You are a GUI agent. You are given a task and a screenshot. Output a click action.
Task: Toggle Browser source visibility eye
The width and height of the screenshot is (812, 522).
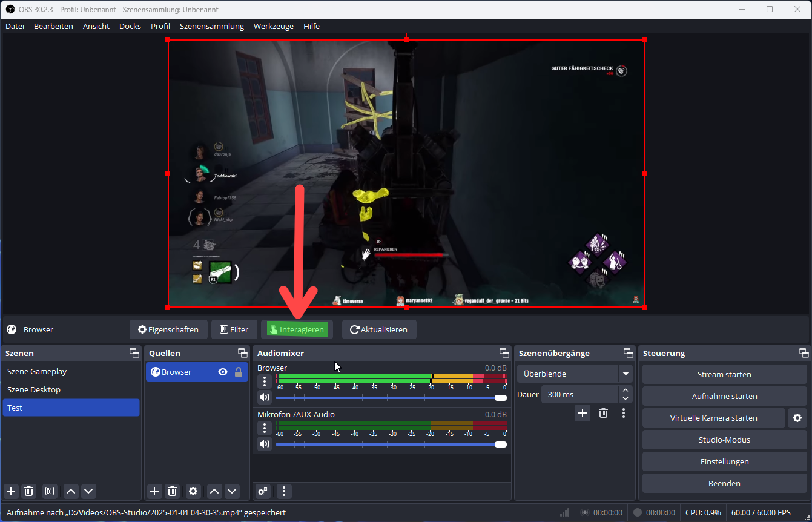[223, 372]
